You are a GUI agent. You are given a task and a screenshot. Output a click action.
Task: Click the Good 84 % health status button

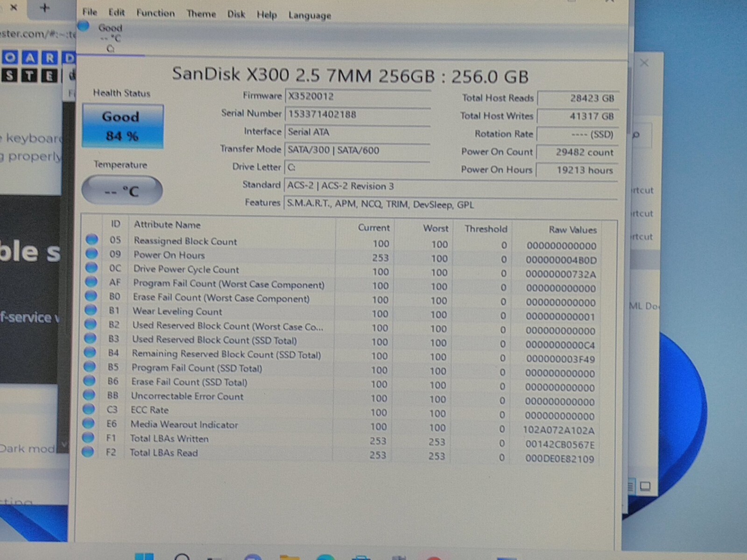pos(123,126)
